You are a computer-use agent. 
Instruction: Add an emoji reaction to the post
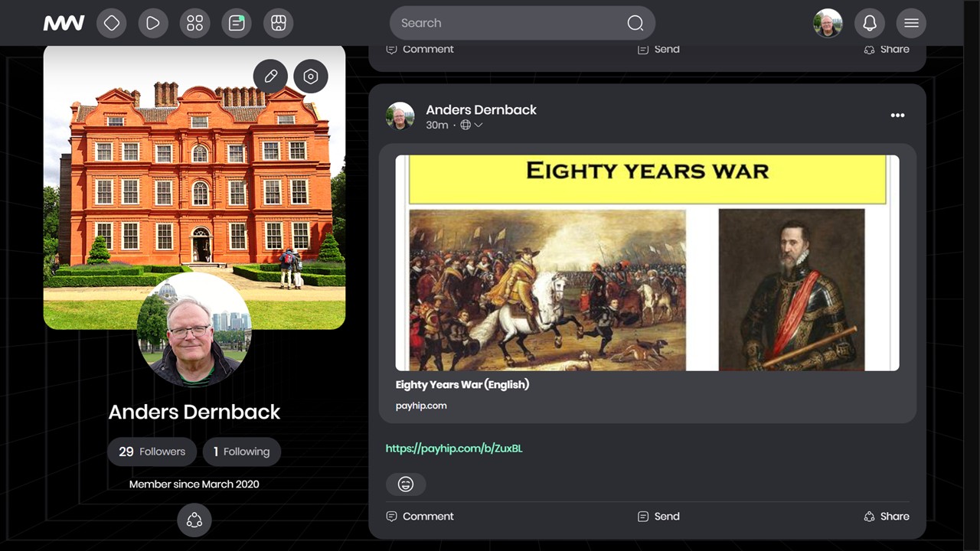[406, 484]
